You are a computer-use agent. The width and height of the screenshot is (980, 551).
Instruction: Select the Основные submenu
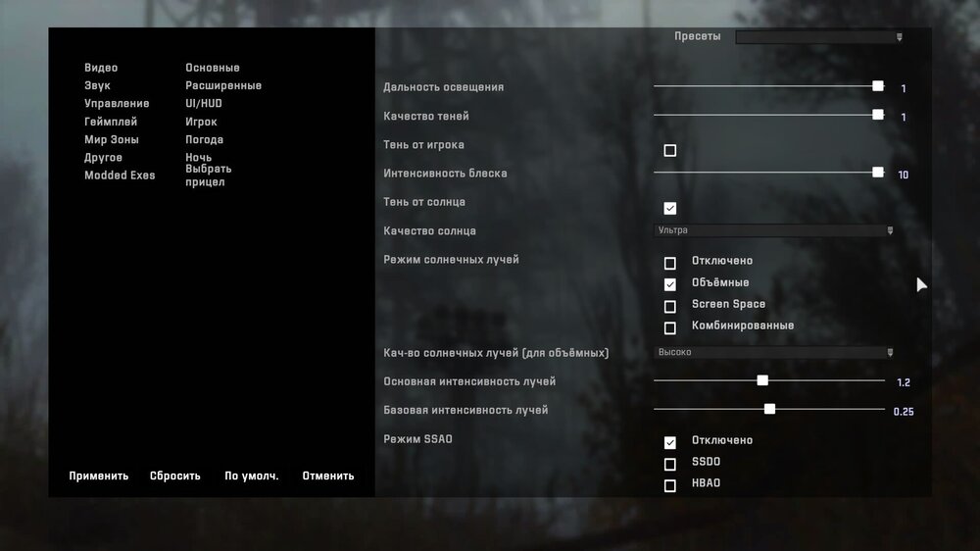(x=213, y=68)
